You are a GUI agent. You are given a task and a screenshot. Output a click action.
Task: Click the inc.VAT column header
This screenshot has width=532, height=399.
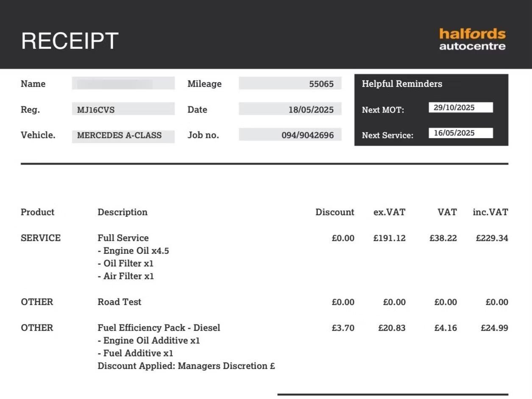(x=490, y=212)
